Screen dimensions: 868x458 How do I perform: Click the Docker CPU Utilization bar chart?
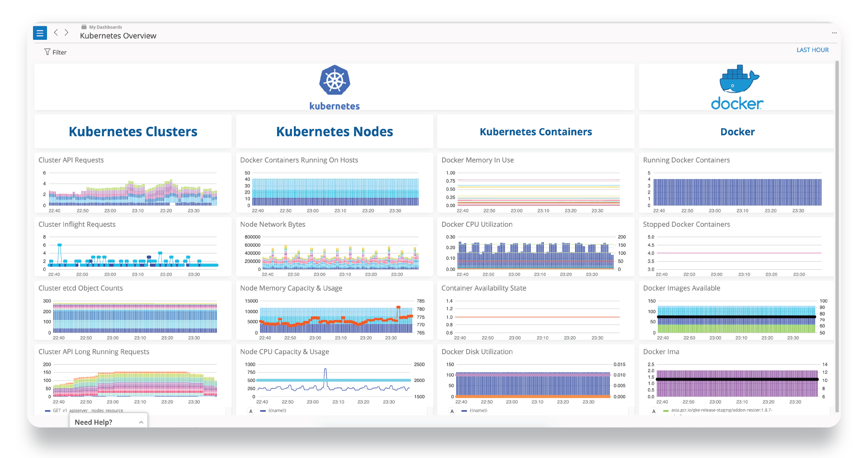tap(536, 256)
